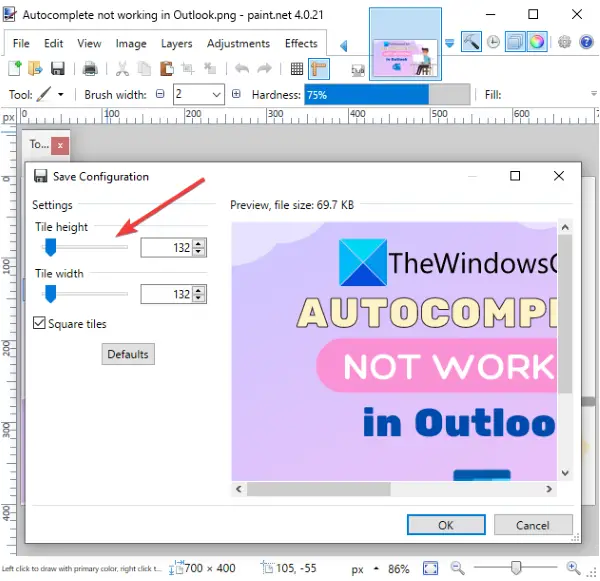
Task: Click preview horizontal scrollbar right arrow
Action: coord(549,489)
